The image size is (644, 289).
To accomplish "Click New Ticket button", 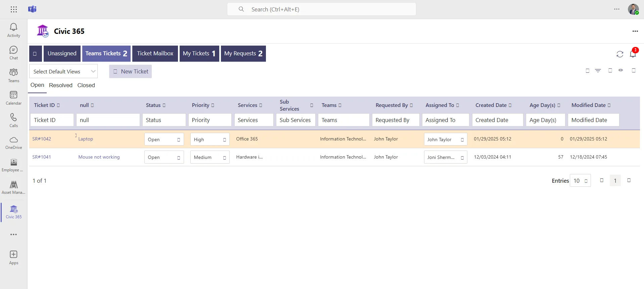I will (x=130, y=71).
